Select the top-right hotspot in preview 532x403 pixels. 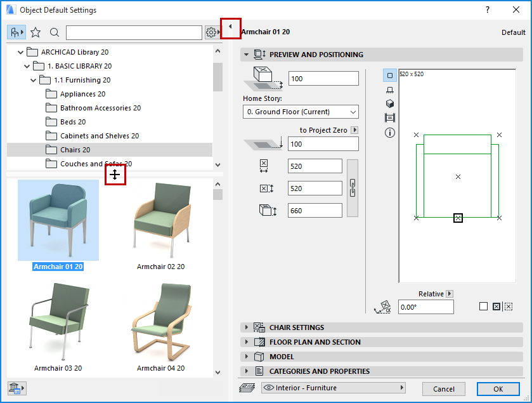(x=500, y=135)
